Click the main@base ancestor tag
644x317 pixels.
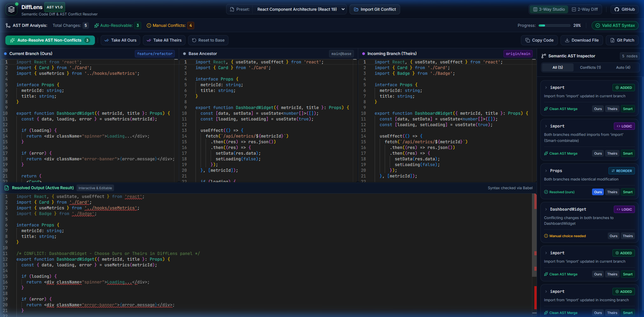[x=341, y=54]
